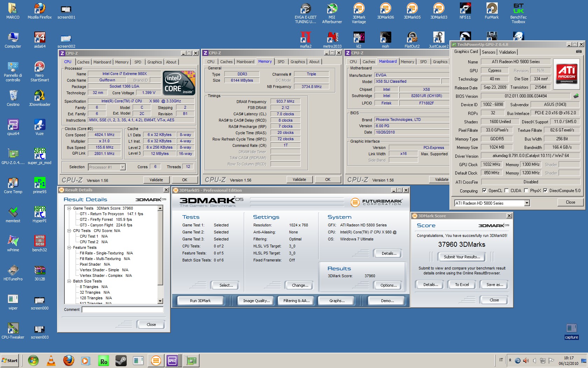
Task: Click the Steam icon in the taskbar
Action: pos(121,361)
